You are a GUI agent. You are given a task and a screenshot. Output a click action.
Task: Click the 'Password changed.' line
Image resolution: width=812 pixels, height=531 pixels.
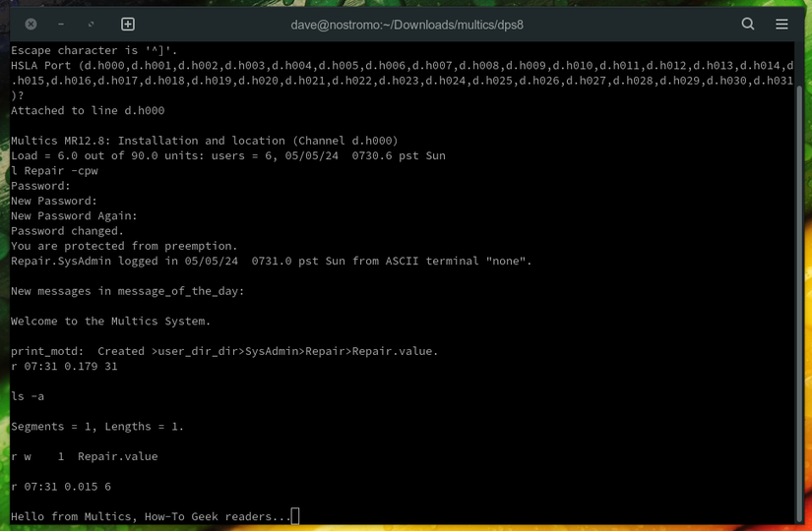[67, 231]
